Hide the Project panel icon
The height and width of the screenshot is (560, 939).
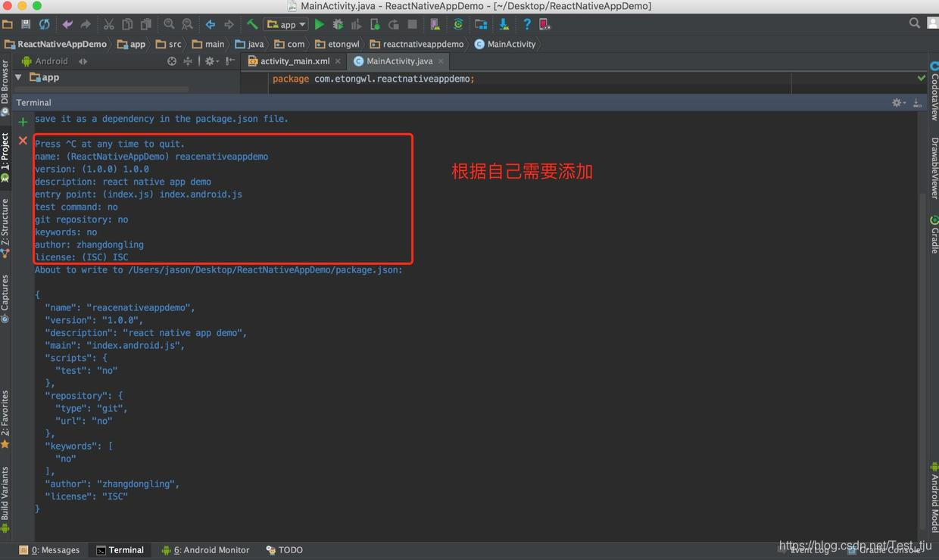(230, 61)
